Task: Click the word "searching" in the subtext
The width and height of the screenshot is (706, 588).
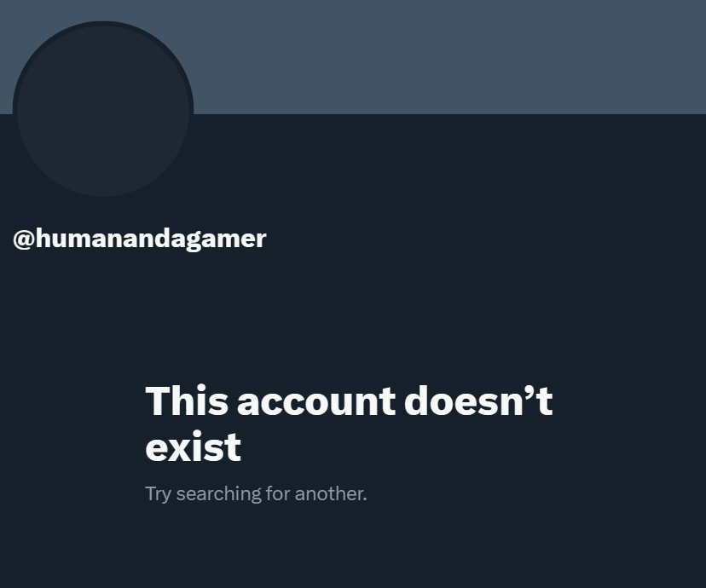Action: (218, 494)
